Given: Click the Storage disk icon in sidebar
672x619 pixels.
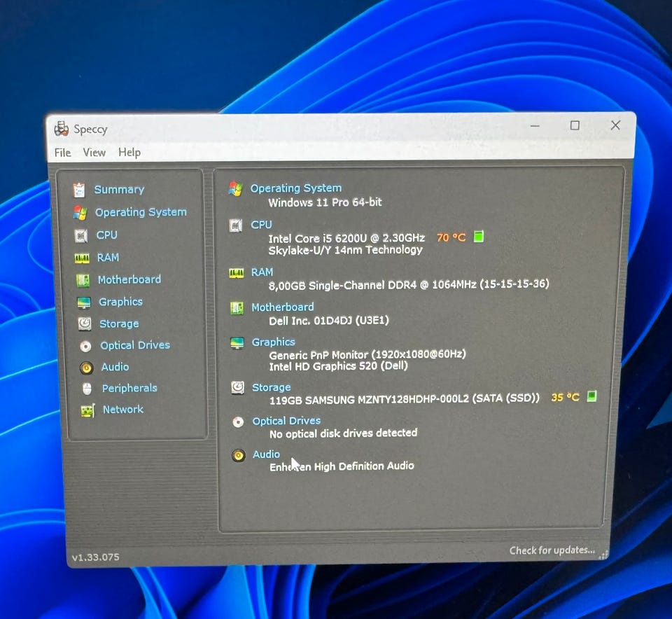Looking at the screenshot, I should pyautogui.click(x=85, y=324).
